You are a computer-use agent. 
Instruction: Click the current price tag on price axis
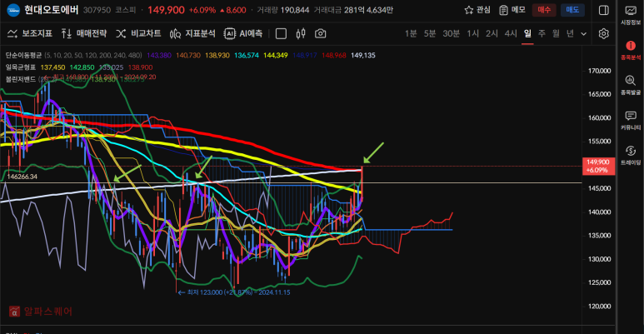pyautogui.click(x=598, y=166)
